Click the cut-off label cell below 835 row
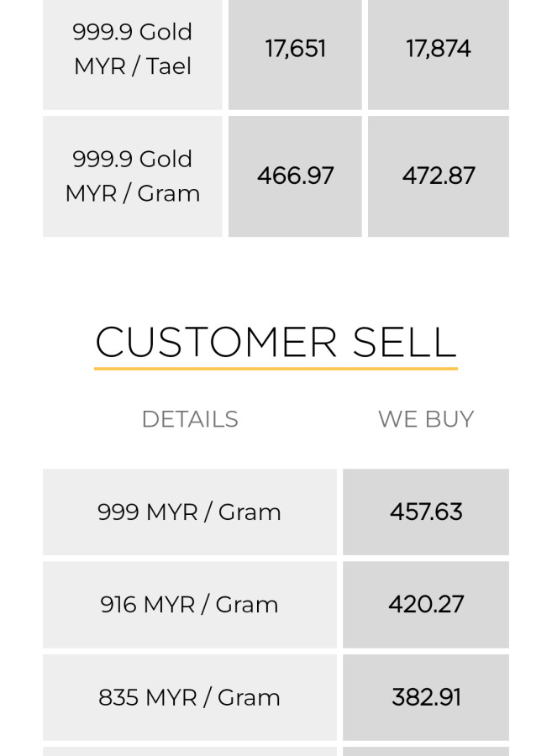552x756 pixels. tap(189, 751)
